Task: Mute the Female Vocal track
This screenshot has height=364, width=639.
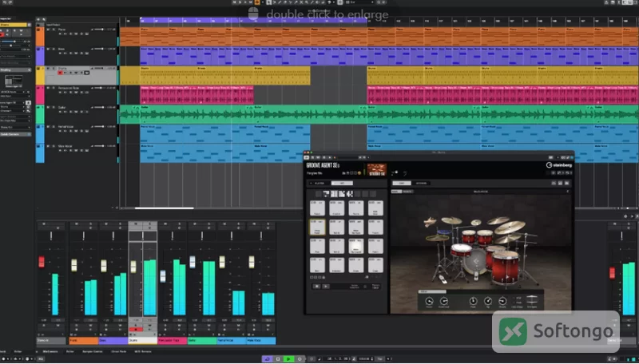Action: (x=48, y=127)
